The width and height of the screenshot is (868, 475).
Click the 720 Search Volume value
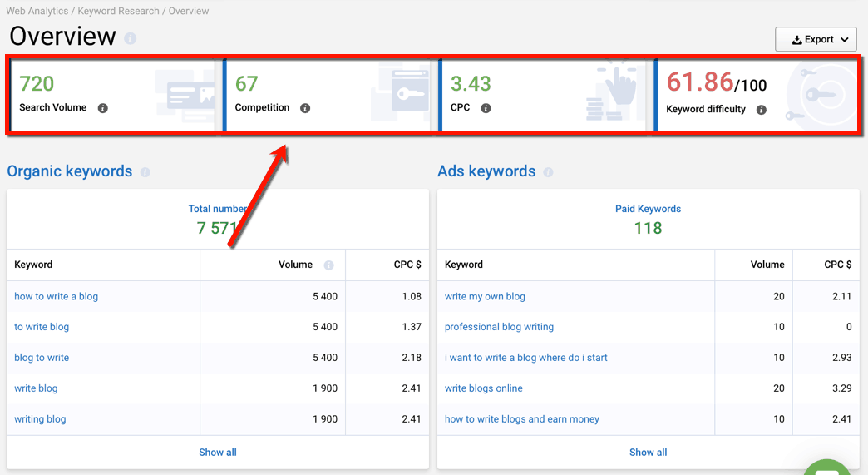(37, 83)
